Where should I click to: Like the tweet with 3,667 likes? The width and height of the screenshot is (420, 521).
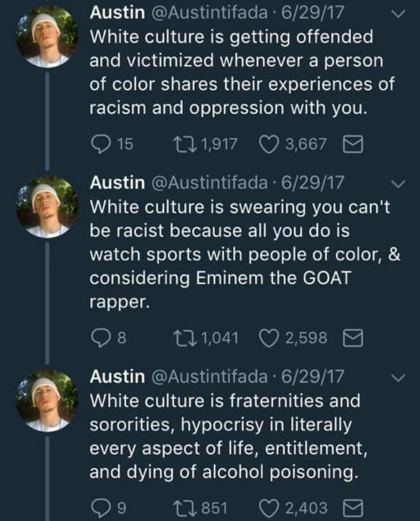click(268, 145)
